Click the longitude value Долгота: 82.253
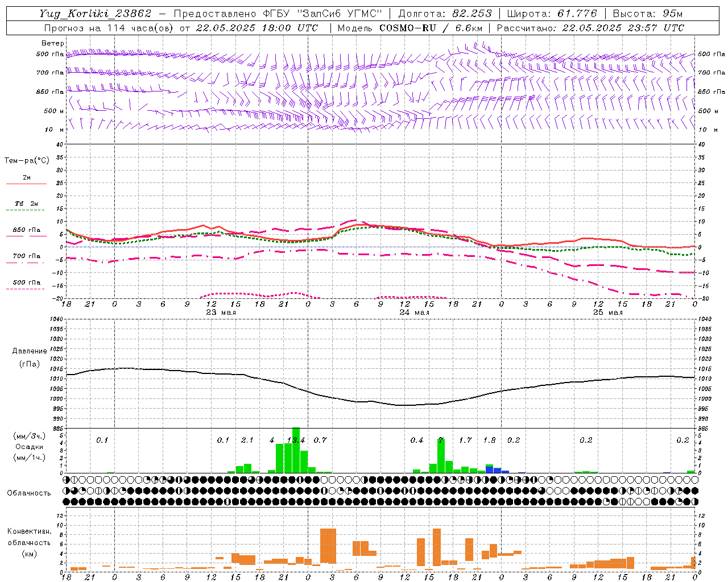This screenshot has width=728, height=582. 445,14
